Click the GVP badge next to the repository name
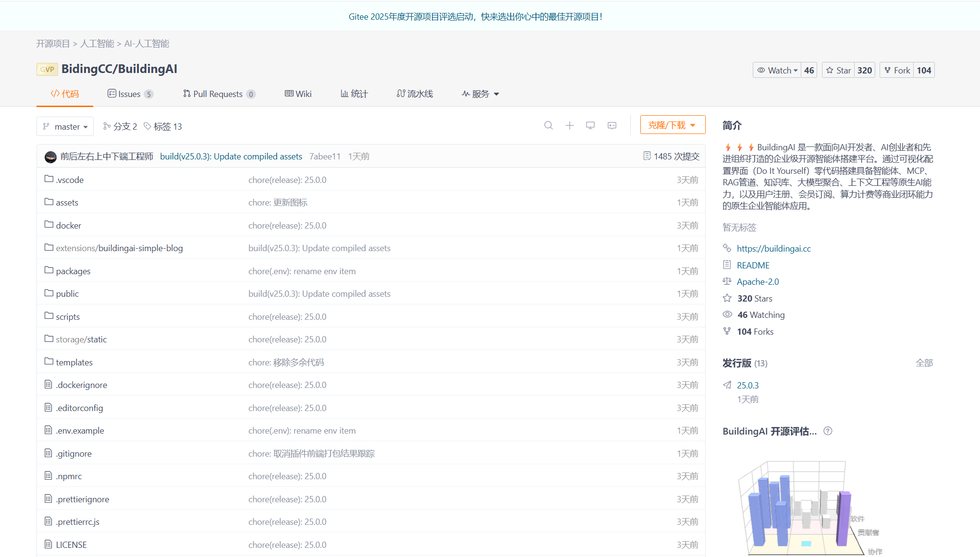 tap(47, 69)
